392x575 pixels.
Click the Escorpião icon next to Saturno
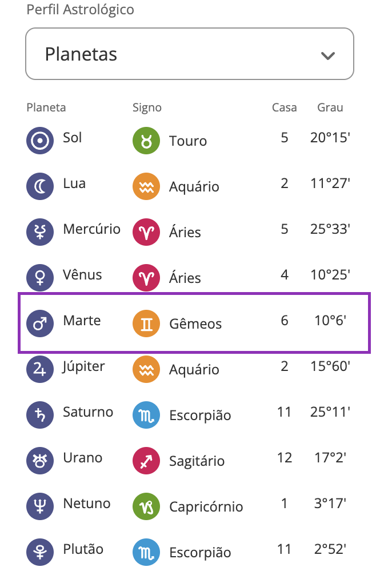(x=146, y=414)
